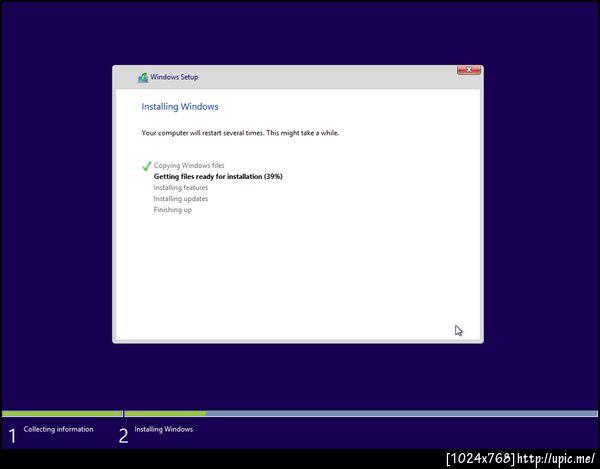Click 'Copying Windows files' step
Image resolution: width=600 pixels, height=469 pixels.
189,165
